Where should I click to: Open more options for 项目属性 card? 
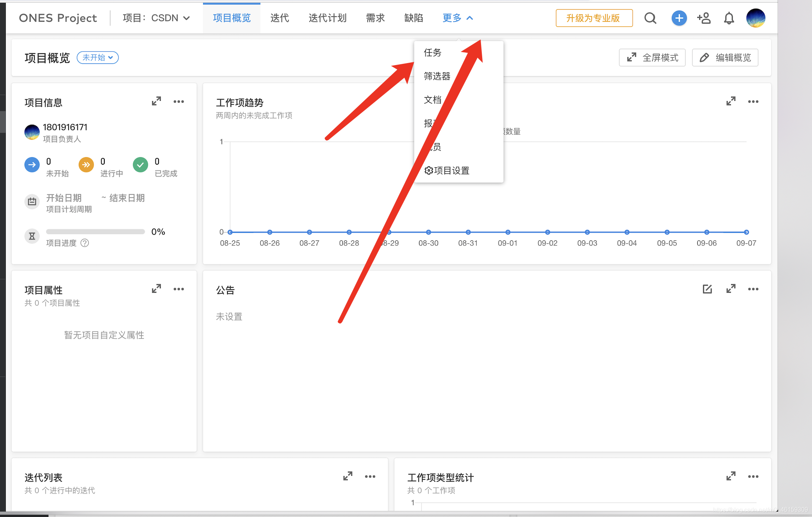179,289
